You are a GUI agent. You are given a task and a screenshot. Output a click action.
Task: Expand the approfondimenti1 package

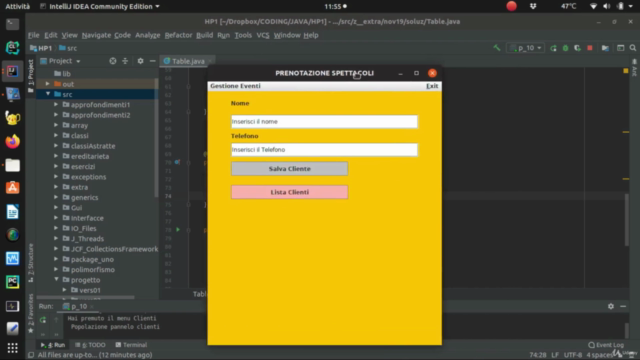pos(56,104)
